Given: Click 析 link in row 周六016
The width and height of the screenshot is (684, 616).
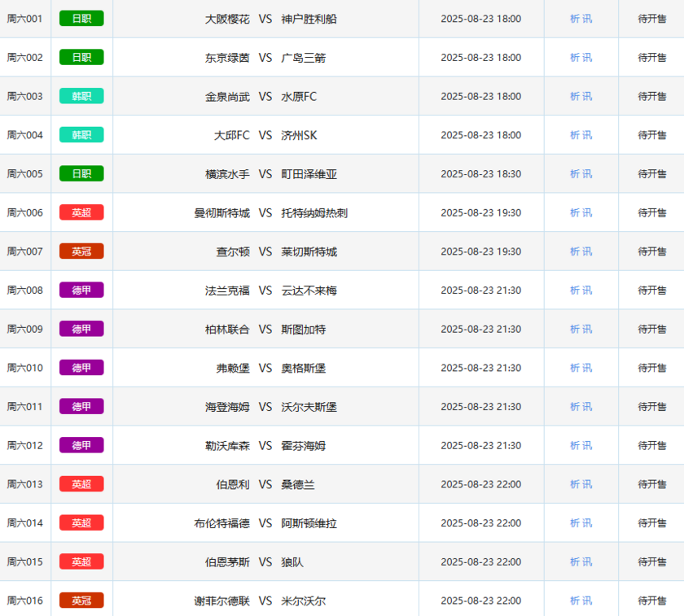Looking at the screenshot, I should tap(575, 601).
